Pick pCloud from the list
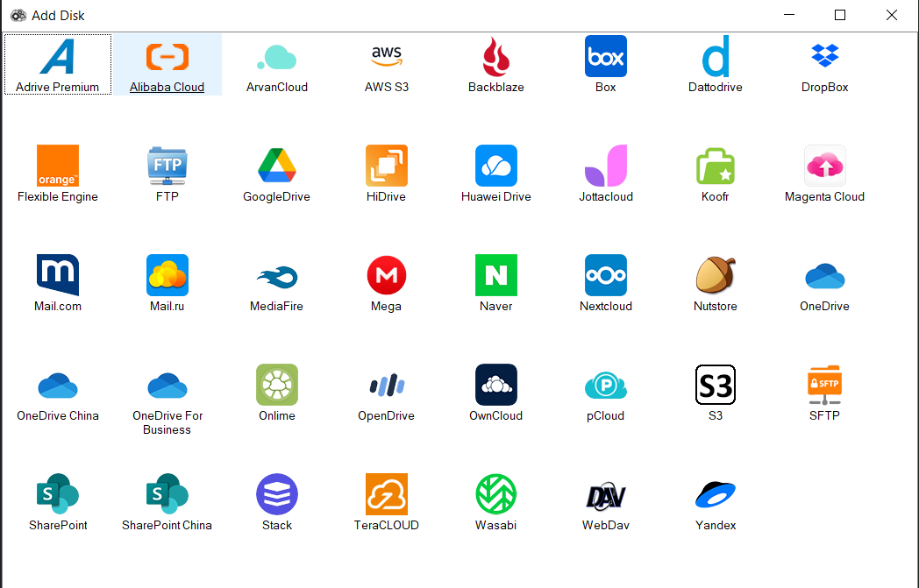Viewport: 919px width, 588px height. point(605,392)
